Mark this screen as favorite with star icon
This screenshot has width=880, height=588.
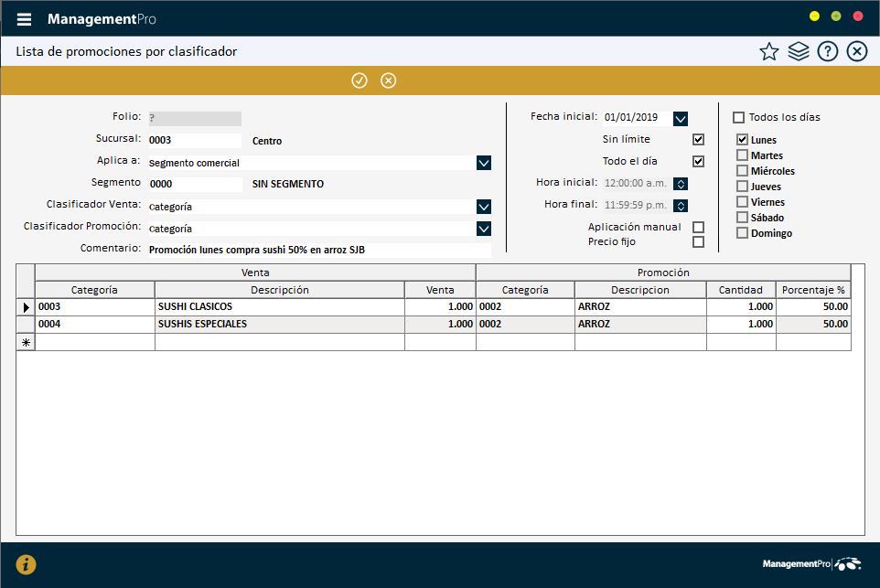pos(769,51)
